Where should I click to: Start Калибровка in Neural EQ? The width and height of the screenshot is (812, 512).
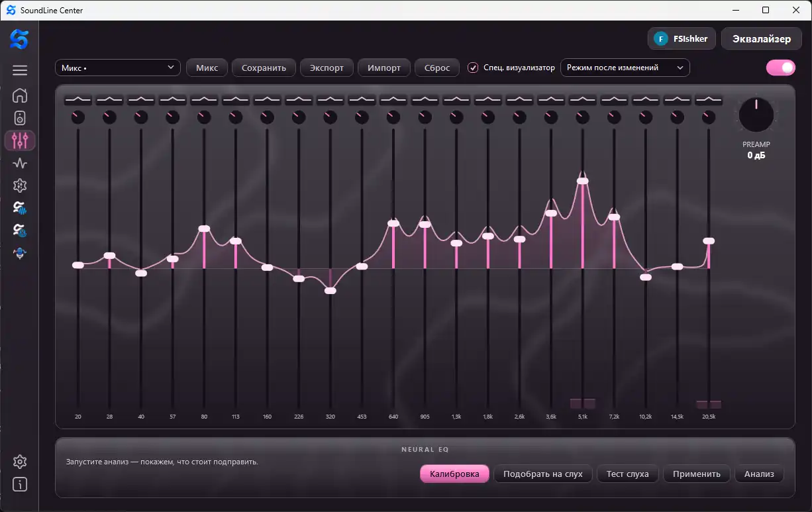(x=454, y=474)
